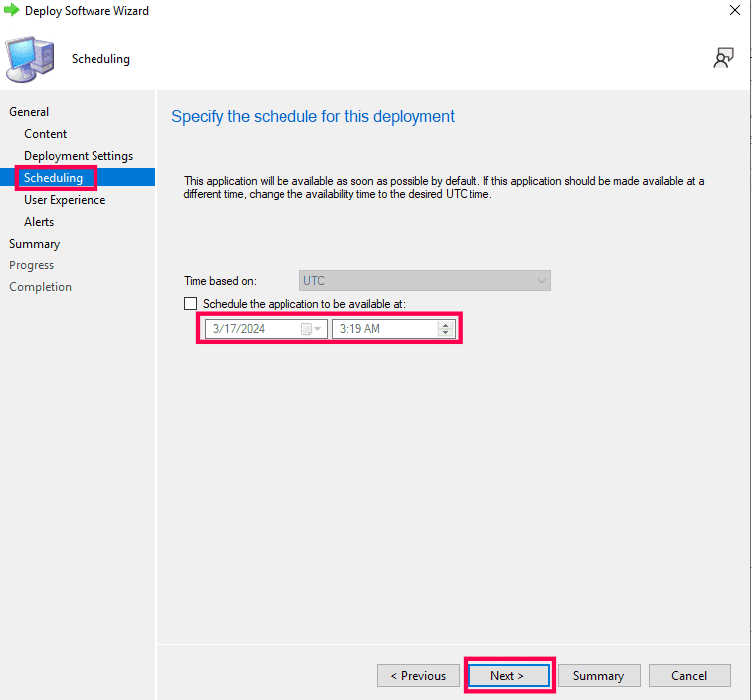The height and width of the screenshot is (700, 752).
Task: Click the 3/17/2024 date field
Action: 267,329
